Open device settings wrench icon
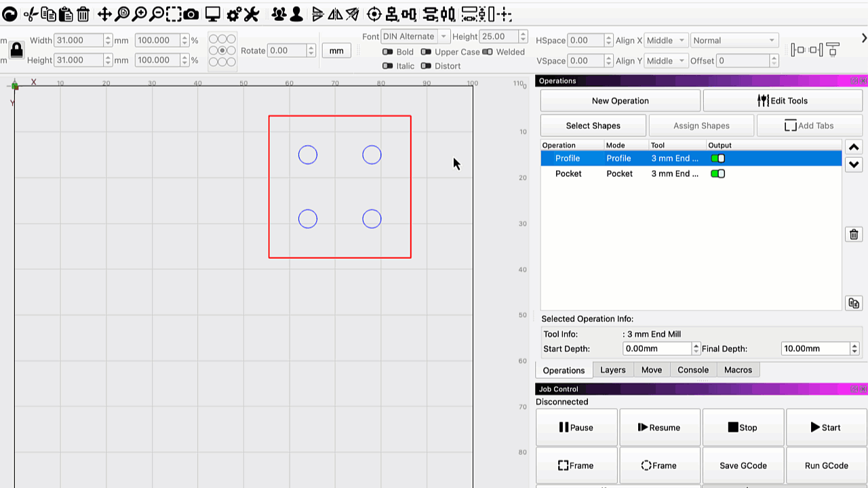 251,14
